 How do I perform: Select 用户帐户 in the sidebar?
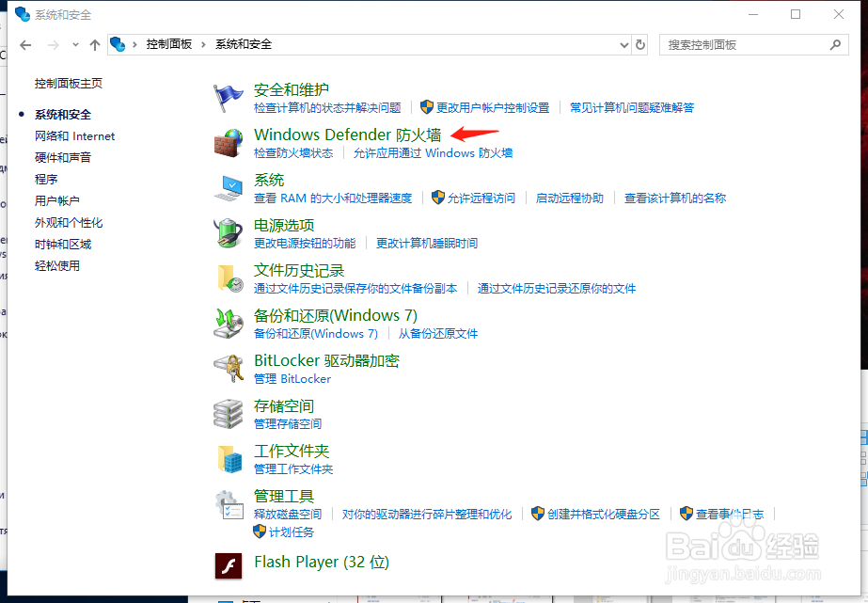57,200
